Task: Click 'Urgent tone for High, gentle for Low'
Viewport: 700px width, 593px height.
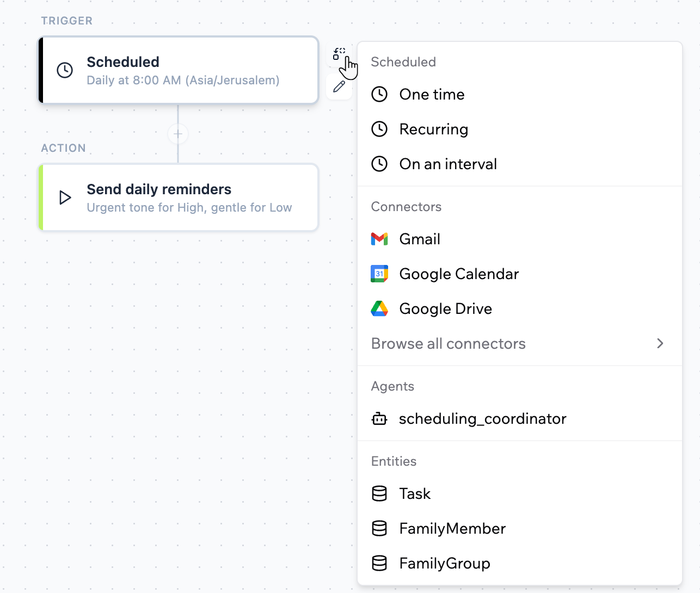Action: click(189, 208)
